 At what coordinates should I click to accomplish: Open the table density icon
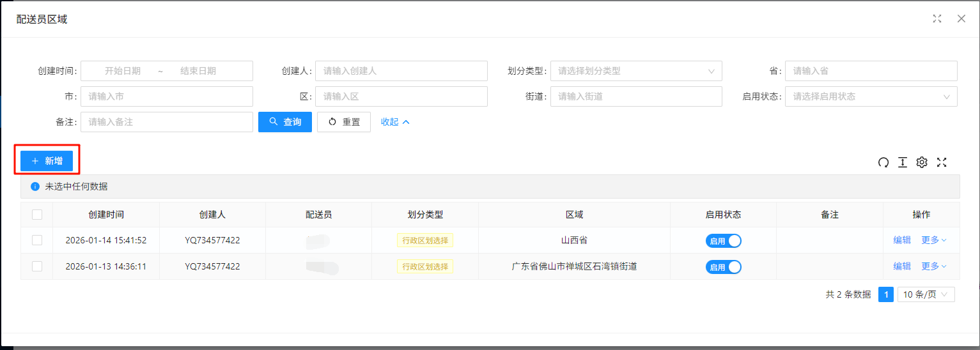pos(902,162)
